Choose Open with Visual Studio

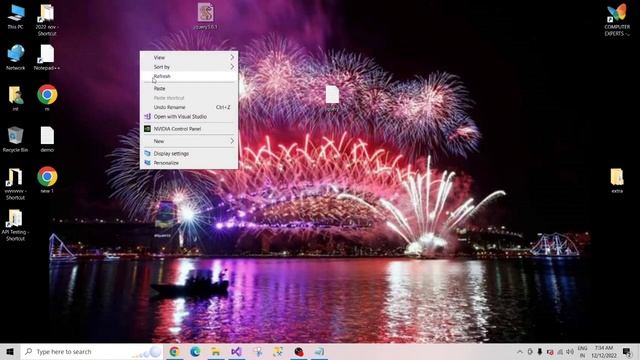pyautogui.click(x=189, y=116)
